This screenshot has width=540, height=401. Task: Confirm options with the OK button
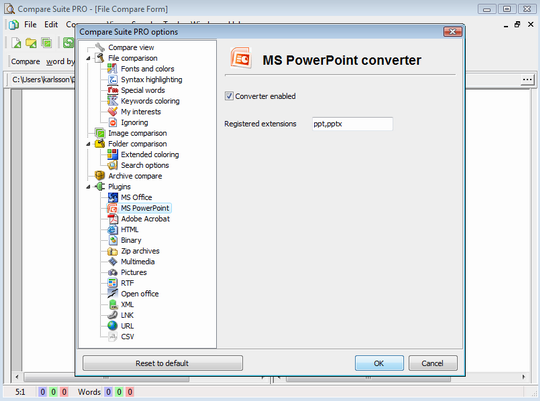379,363
